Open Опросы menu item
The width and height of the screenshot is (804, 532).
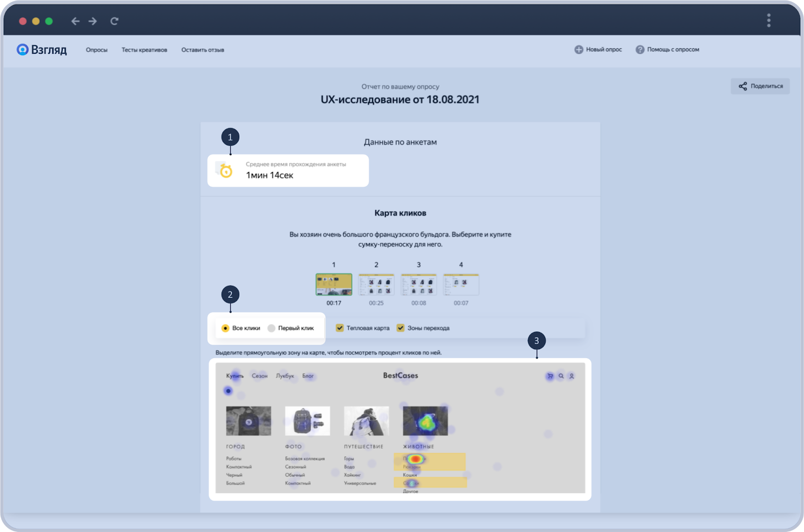(x=96, y=50)
